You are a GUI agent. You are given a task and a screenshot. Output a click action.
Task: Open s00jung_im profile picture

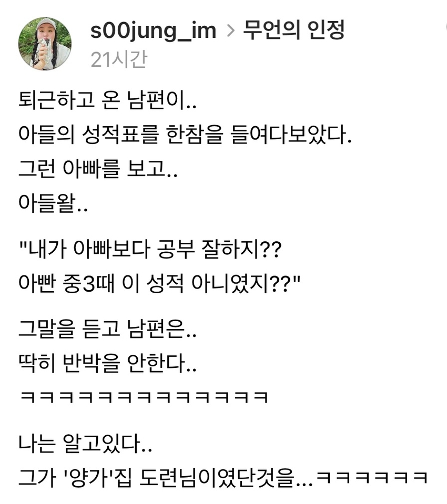(45, 44)
